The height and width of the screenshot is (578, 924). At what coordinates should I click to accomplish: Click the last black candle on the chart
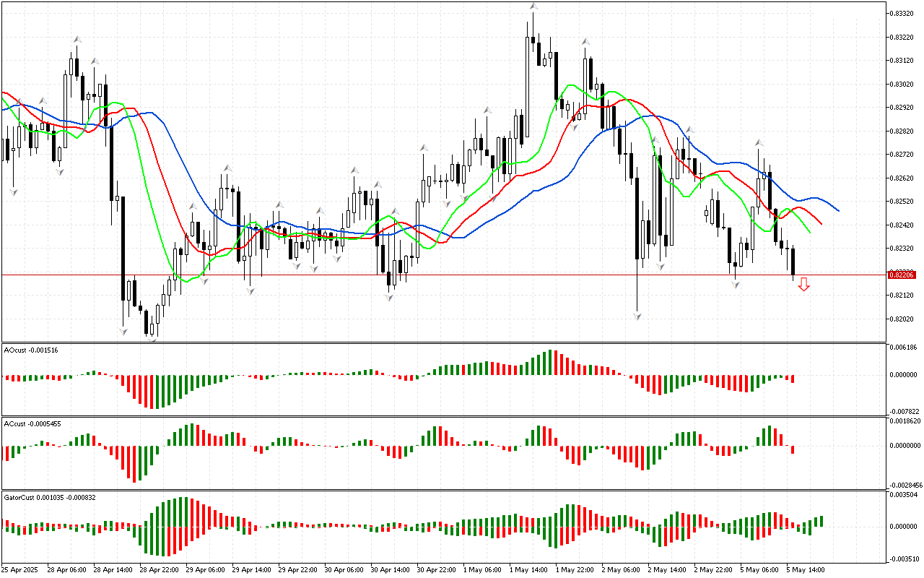pyautogui.click(x=793, y=262)
